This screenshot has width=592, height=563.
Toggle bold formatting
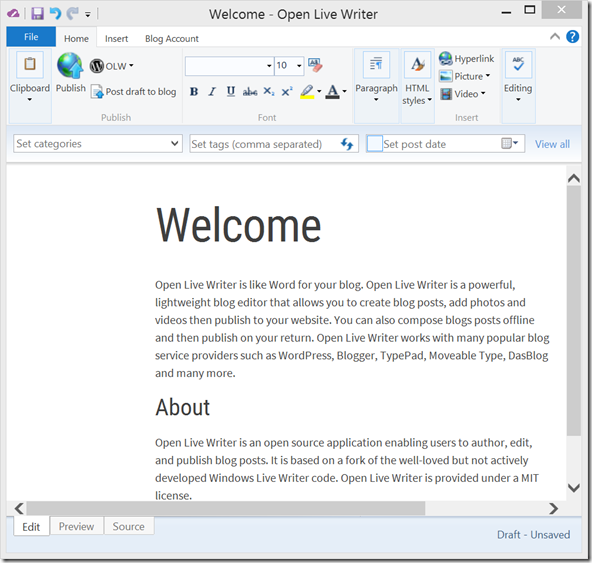click(194, 91)
